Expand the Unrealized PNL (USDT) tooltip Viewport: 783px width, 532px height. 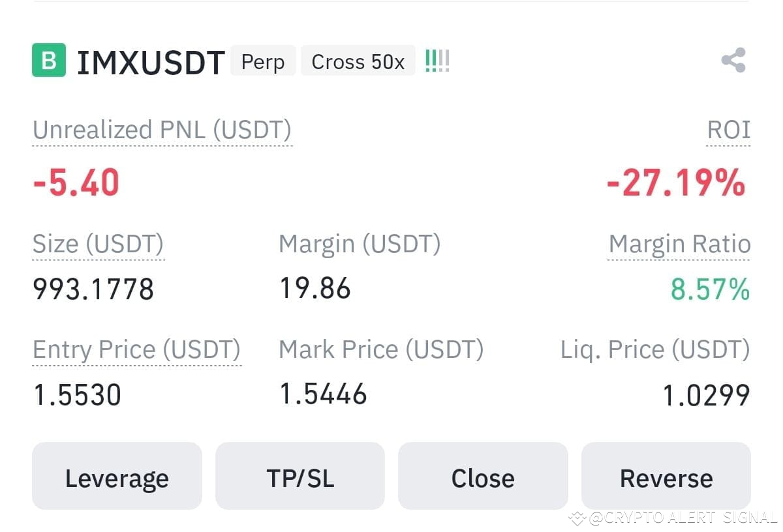pyautogui.click(x=162, y=129)
